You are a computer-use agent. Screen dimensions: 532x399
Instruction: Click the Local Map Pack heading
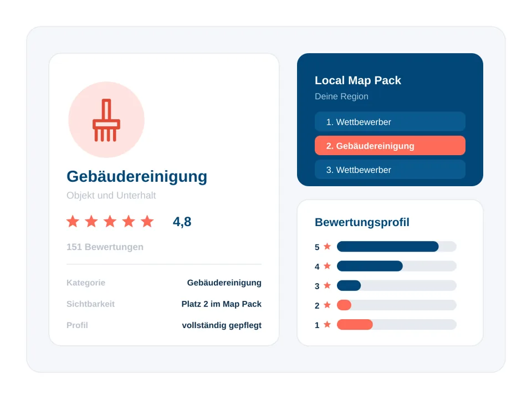357,80
